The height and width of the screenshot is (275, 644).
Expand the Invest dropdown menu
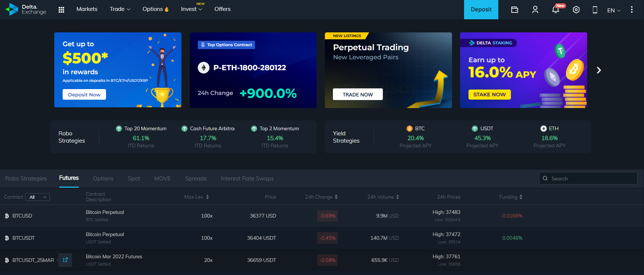192,9
